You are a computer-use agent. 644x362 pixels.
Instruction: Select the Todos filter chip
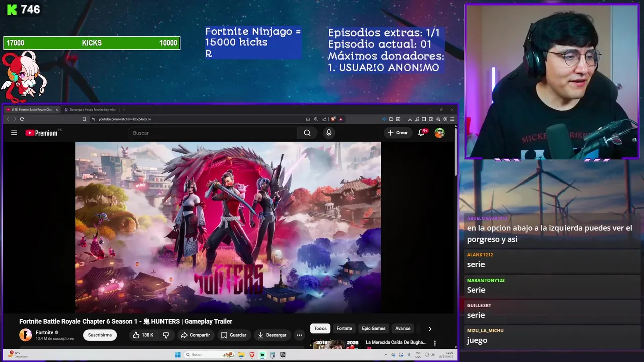tap(320, 328)
